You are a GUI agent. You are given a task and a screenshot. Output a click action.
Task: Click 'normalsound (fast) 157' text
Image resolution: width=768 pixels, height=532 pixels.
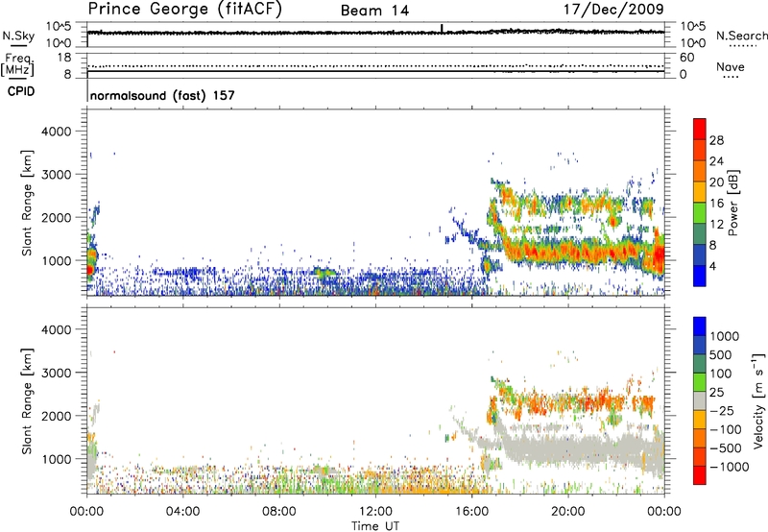[162, 95]
